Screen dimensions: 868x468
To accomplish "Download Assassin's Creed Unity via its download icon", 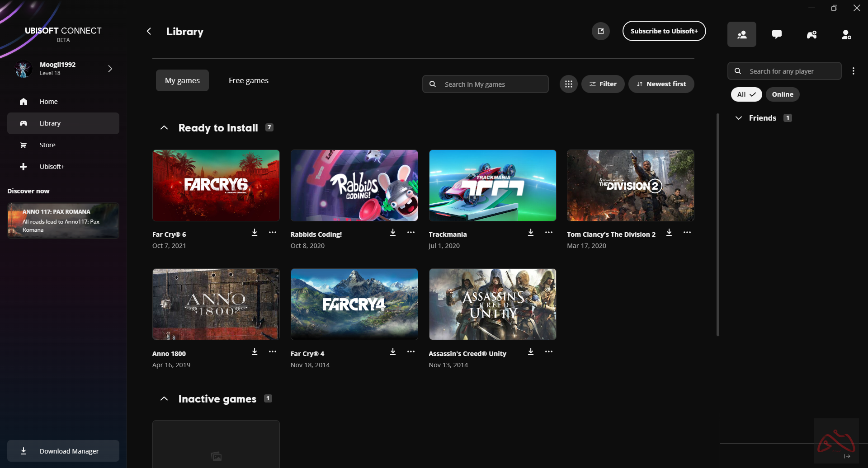I will [x=531, y=351].
